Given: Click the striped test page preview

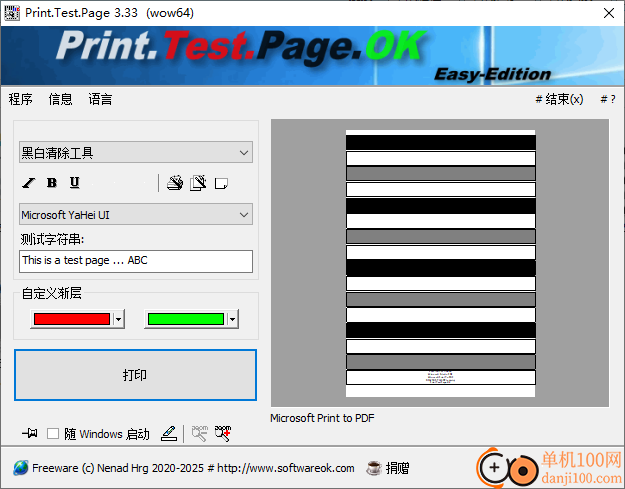Looking at the screenshot, I should click(x=440, y=263).
